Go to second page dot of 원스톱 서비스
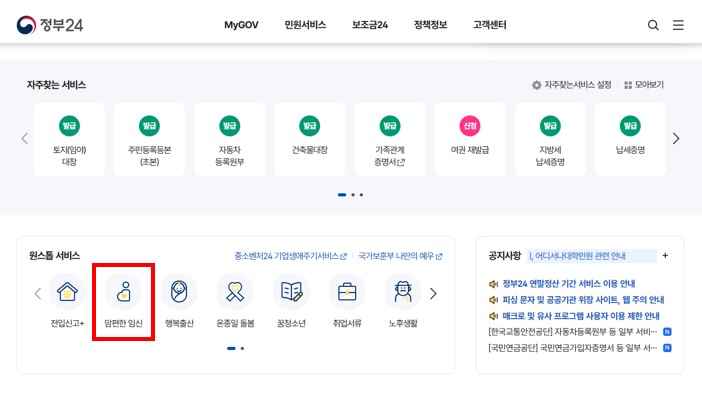 242,348
